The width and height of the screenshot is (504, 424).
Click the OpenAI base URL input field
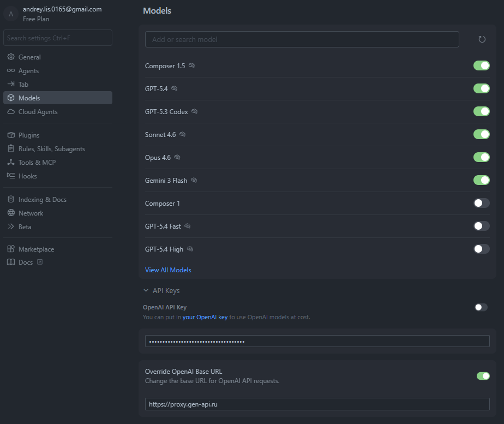tap(317, 404)
